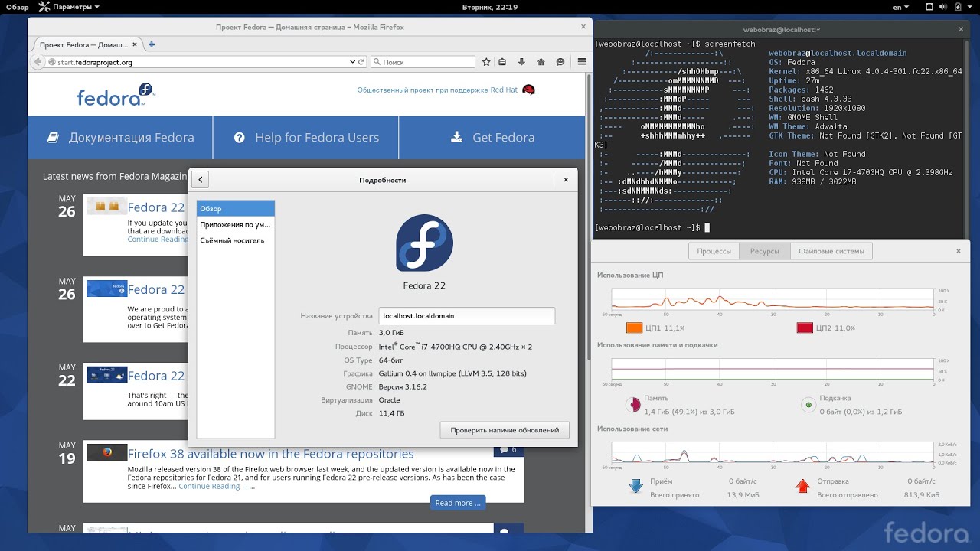This screenshot has width=980, height=551.
Task: Open the Firefox chat bubble toolbar icon
Action: coord(560,62)
